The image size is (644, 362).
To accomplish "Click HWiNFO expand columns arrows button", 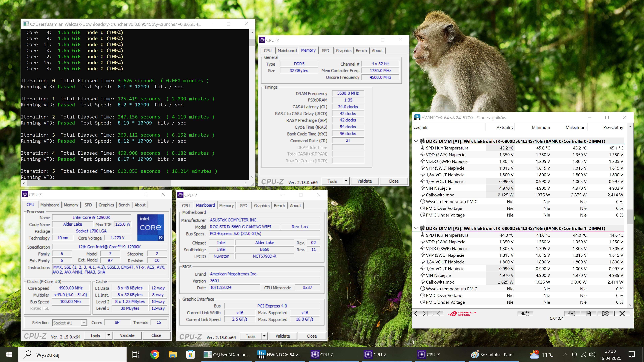I will point(420,313).
